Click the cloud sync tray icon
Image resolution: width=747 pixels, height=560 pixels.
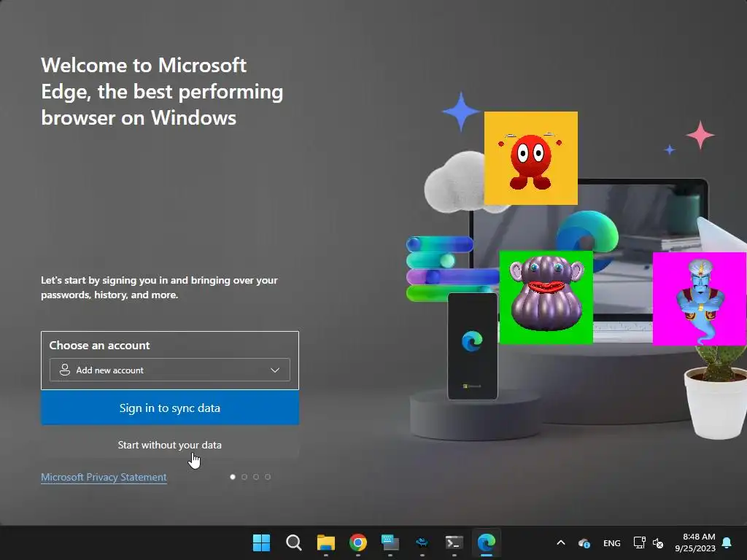584,542
